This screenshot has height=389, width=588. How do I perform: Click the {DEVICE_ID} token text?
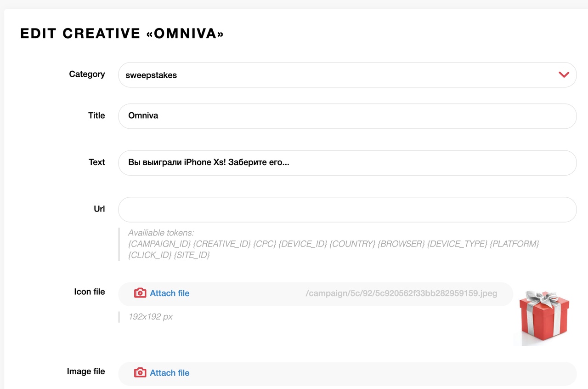pos(302,244)
